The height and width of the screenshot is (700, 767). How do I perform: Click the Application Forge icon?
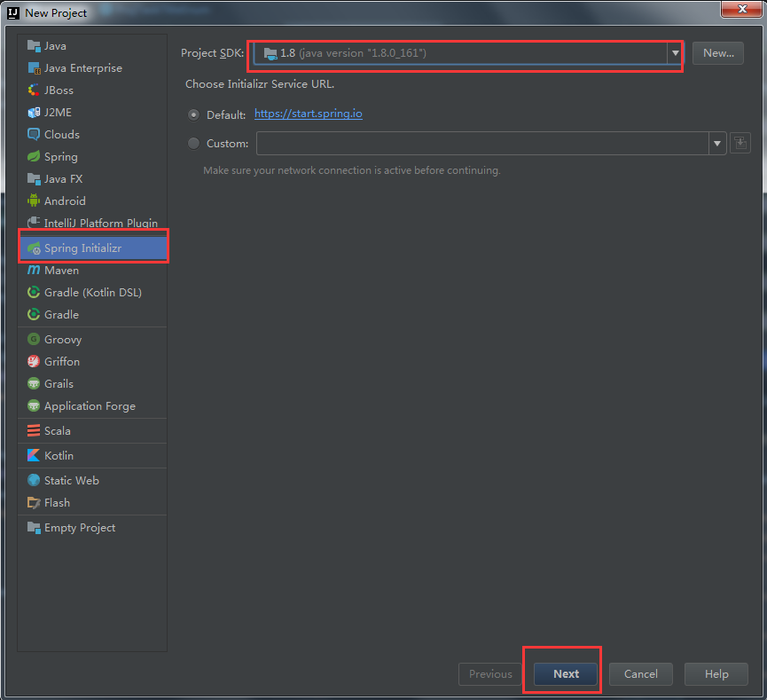(x=34, y=405)
